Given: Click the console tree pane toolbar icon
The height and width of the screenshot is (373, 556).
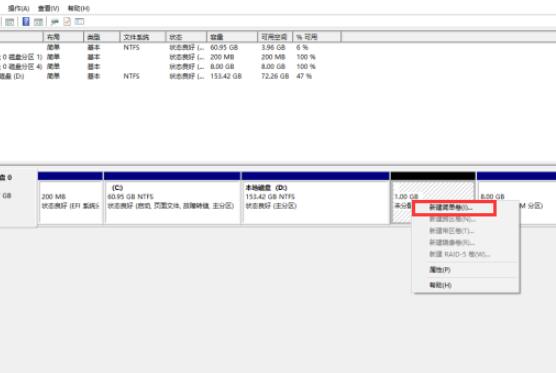Looking at the screenshot, I should (10, 22).
